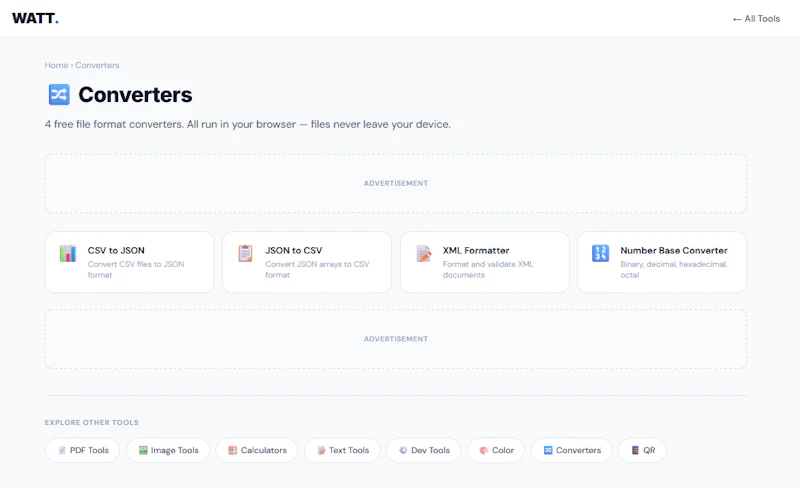Open the Dev Tools category label
Screen dimensions: 800x488
[431, 450]
